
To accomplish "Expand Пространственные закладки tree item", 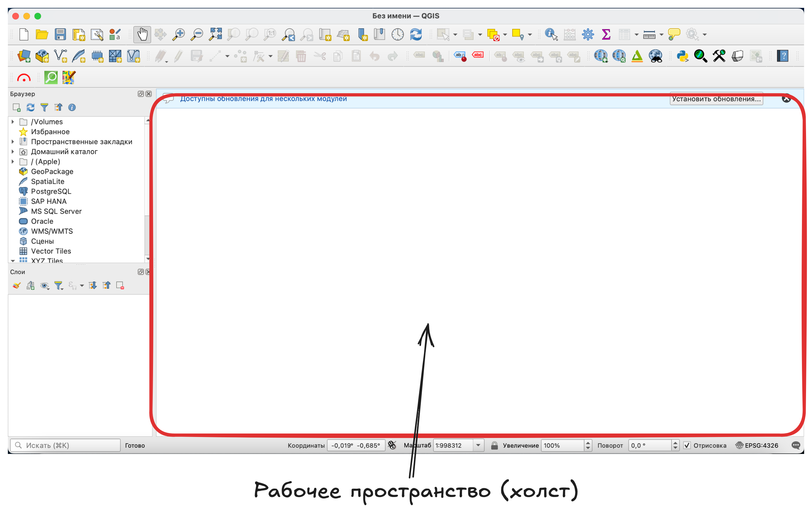I will pyautogui.click(x=13, y=142).
